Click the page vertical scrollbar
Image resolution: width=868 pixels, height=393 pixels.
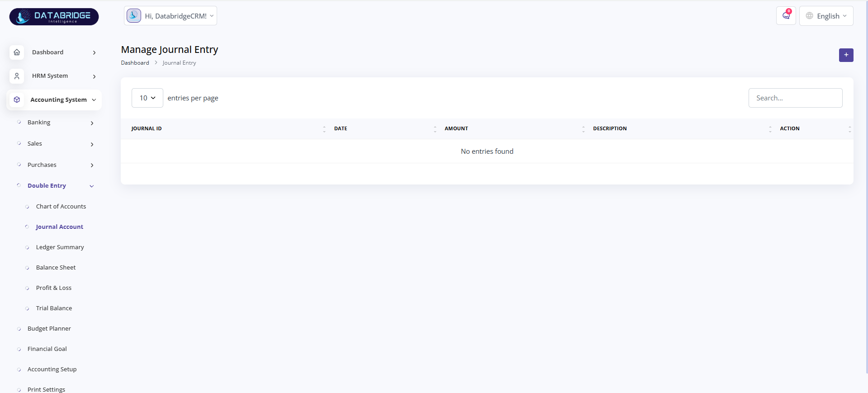[x=866, y=187]
